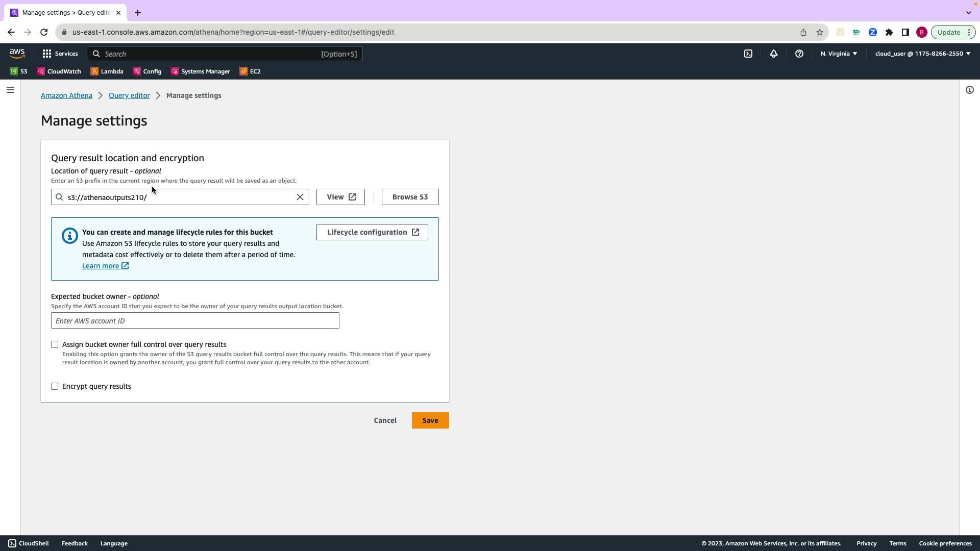This screenshot has width=980, height=551.
Task: Expand the N. Virginia region dropdown
Action: point(839,54)
